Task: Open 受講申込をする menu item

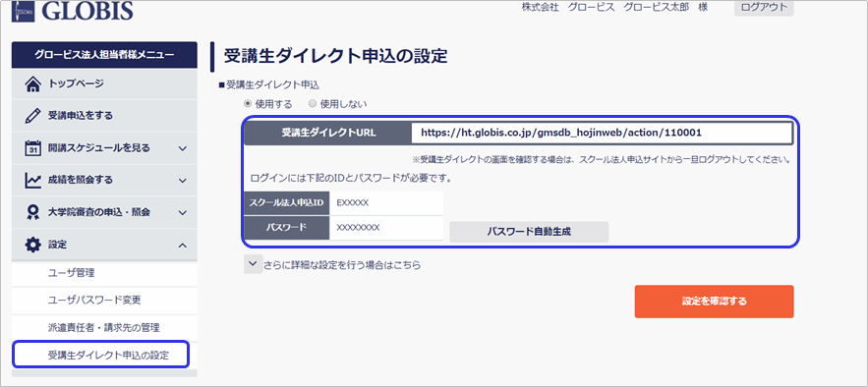Action: tap(104, 116)
